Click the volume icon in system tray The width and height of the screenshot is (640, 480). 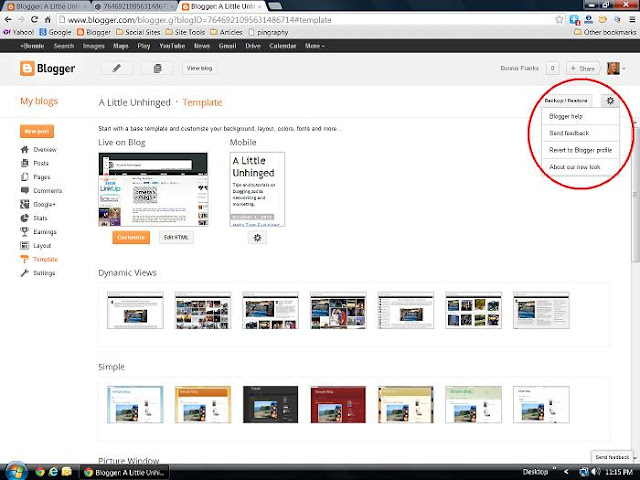(x=595, y=472)
